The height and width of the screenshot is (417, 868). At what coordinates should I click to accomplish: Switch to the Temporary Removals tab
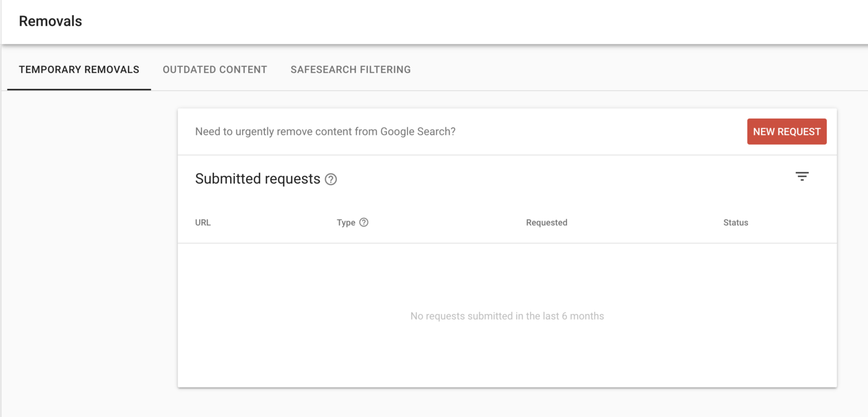click(x=79, y=69)
